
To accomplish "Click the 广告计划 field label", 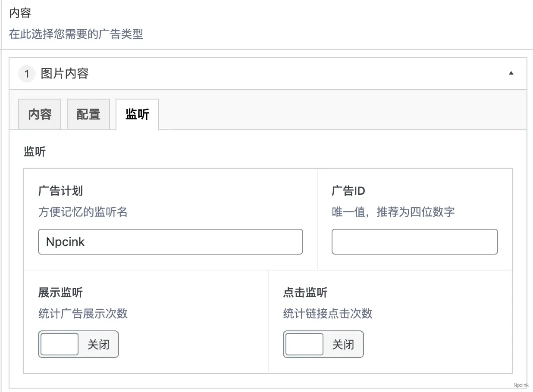I will (60, 191).
